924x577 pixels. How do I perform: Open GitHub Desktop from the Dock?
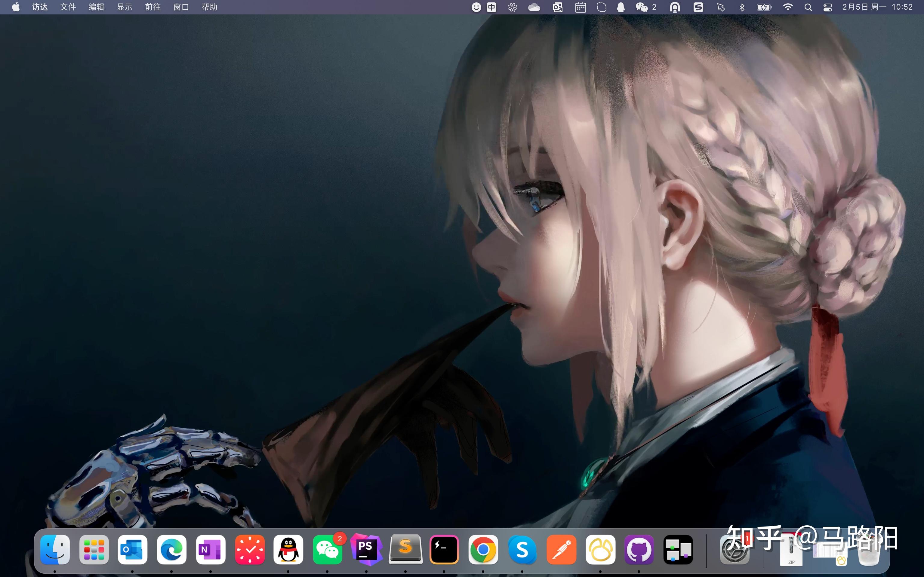click(639, 550)
